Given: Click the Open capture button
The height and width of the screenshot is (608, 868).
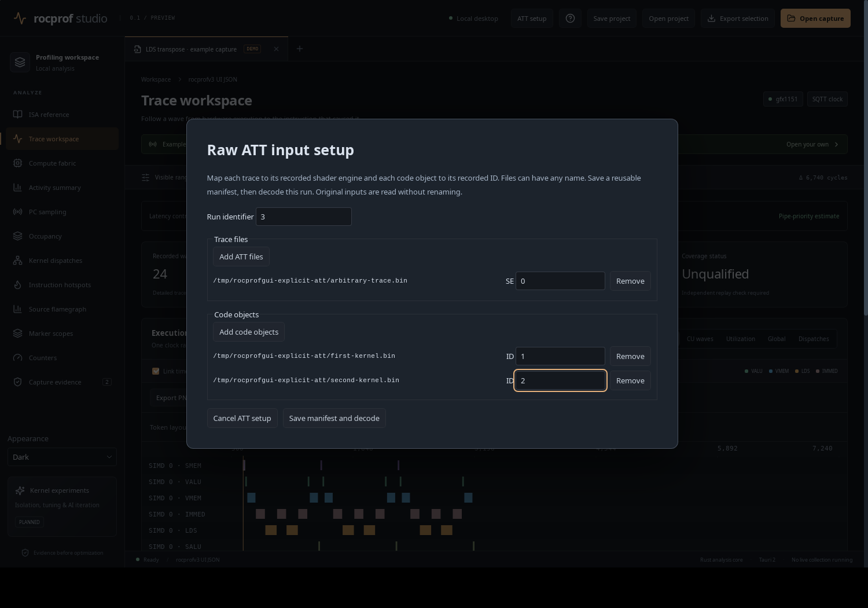Looking at the screenshot, I should [x=815, y=19].
